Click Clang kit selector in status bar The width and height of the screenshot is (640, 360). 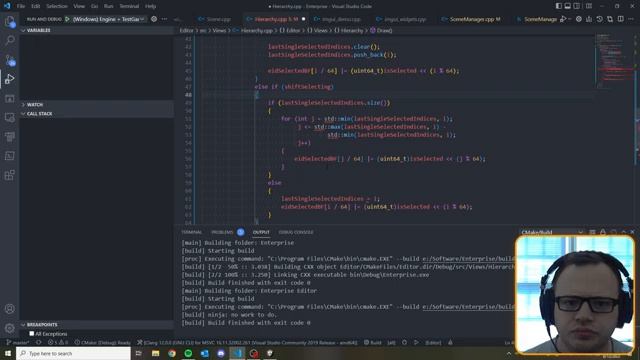pos(247,342)
